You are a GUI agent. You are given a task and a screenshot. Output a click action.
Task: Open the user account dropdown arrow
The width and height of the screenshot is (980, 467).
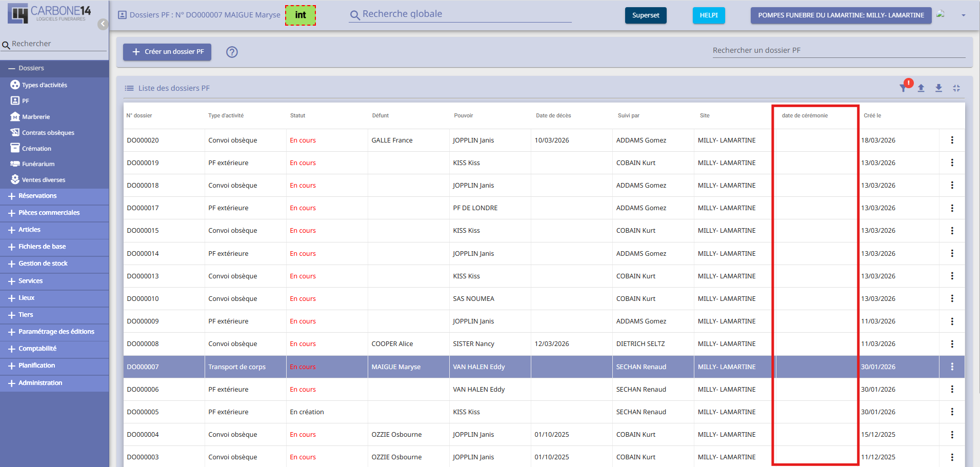(x=964, y=15)
